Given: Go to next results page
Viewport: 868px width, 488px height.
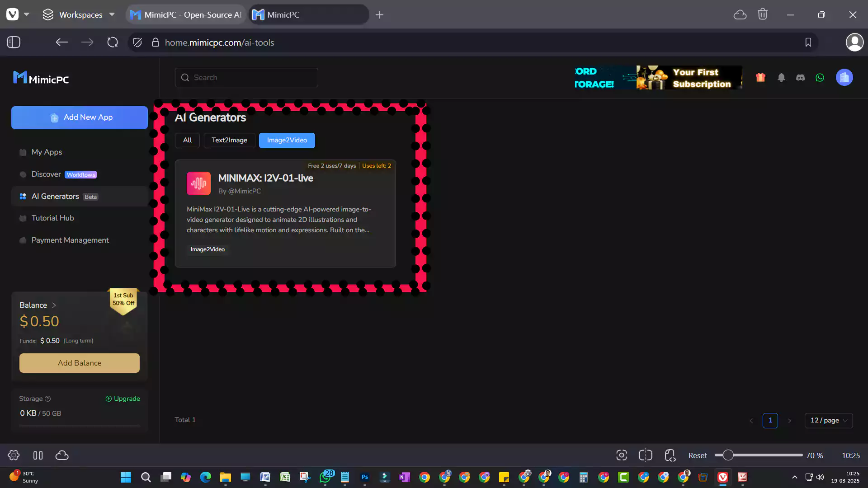Looking at the screenshot, I should pyautogui.click(x=790, y=421).
